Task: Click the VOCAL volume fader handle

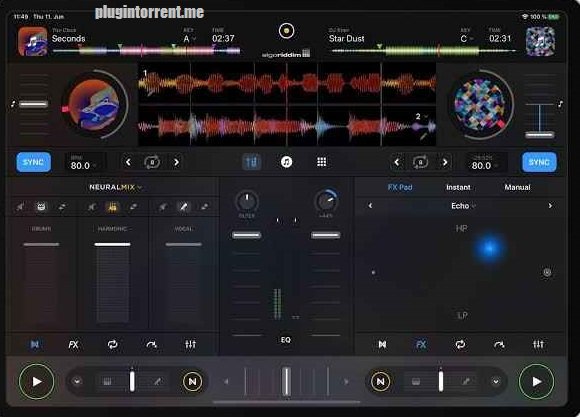Action: pyautogui.click(x=183, y=244)
